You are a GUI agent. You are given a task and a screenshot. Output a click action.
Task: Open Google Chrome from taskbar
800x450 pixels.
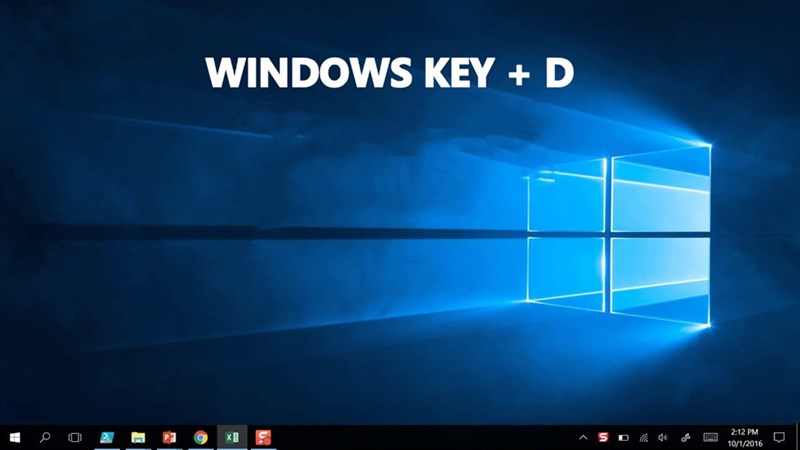(201, 437)
